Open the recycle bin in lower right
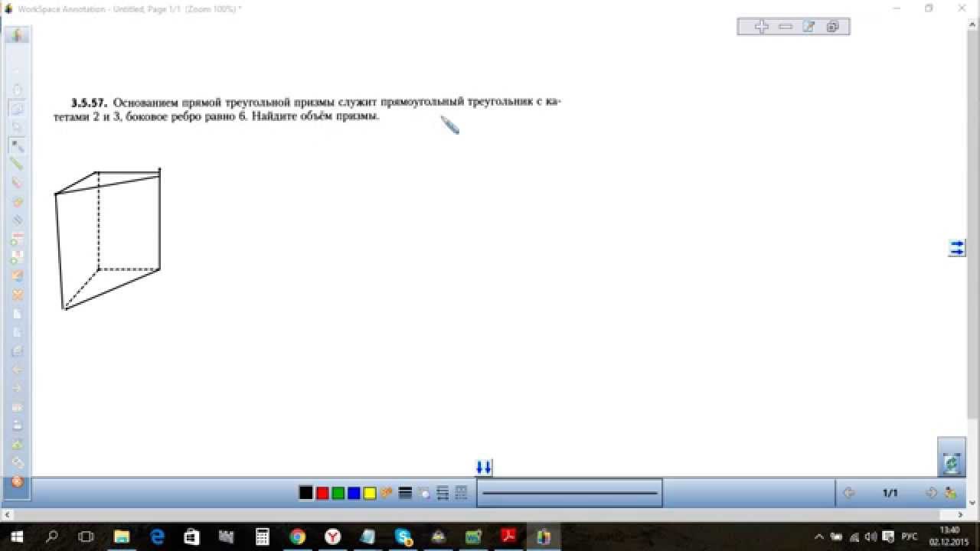980x551 pixels. 952,462
